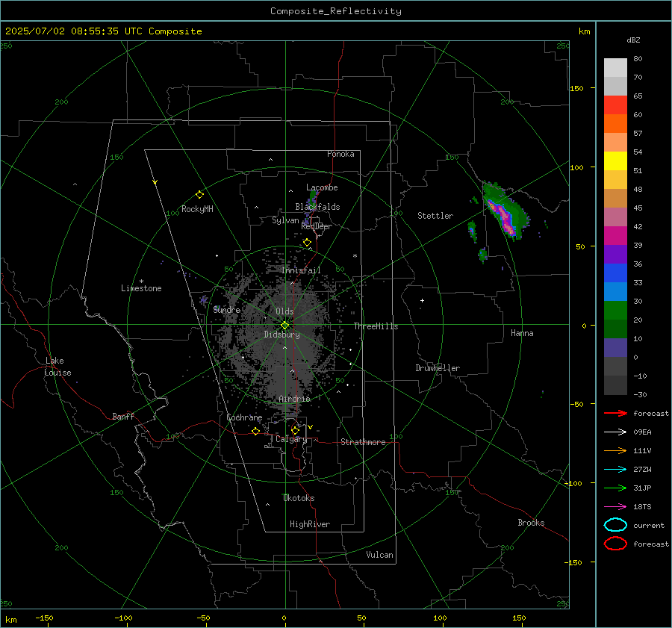Viewport: 672px width, 628px height.
Task: Click the Innisfail city label
Action: pos(301,270)
